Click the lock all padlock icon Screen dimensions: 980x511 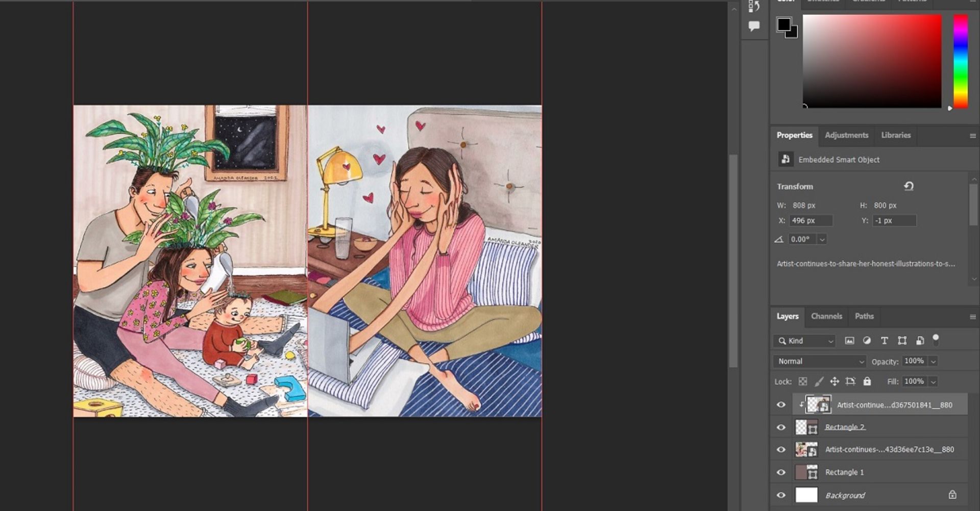[x=867, y=381]
